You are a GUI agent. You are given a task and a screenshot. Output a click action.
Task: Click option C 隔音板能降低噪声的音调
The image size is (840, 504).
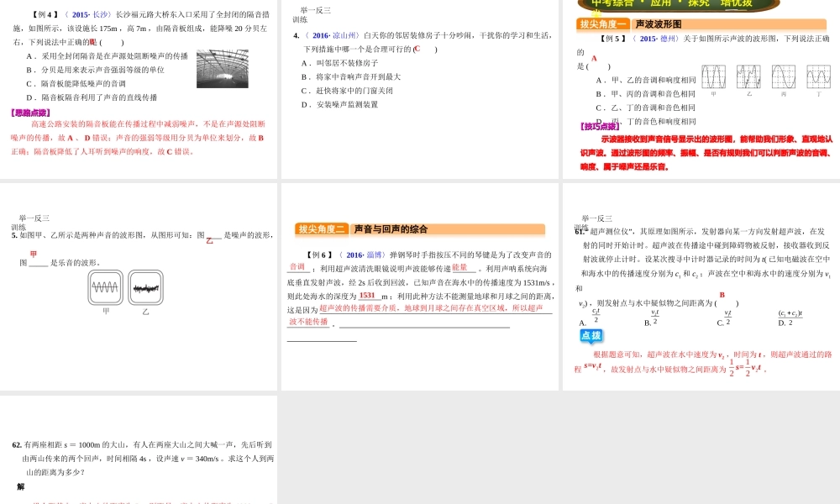76,83
